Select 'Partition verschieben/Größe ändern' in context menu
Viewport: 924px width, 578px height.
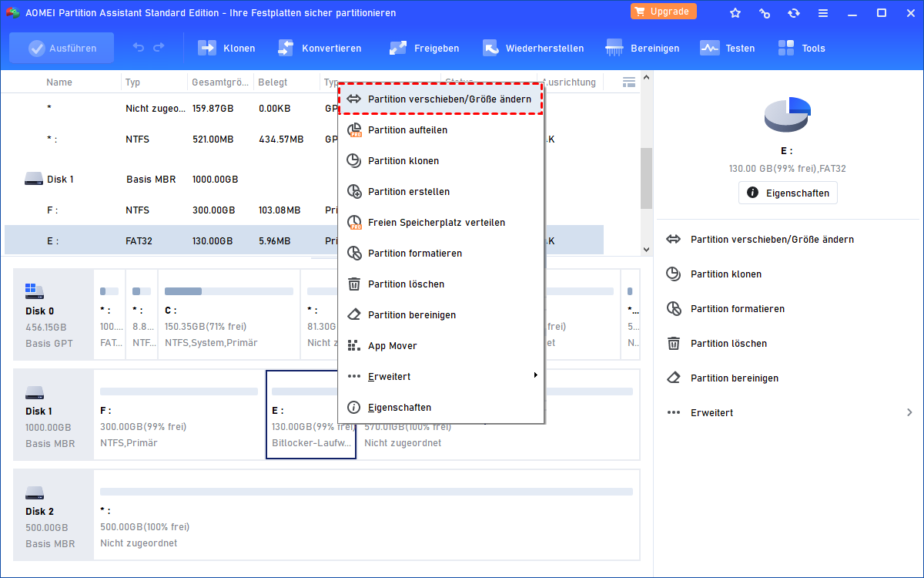tap(441, 99)
